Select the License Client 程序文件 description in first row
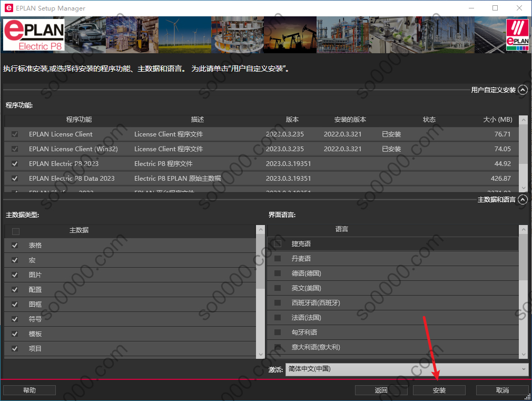Image resolution: width=532 pixels, height=401 pixels. [169, 134]
